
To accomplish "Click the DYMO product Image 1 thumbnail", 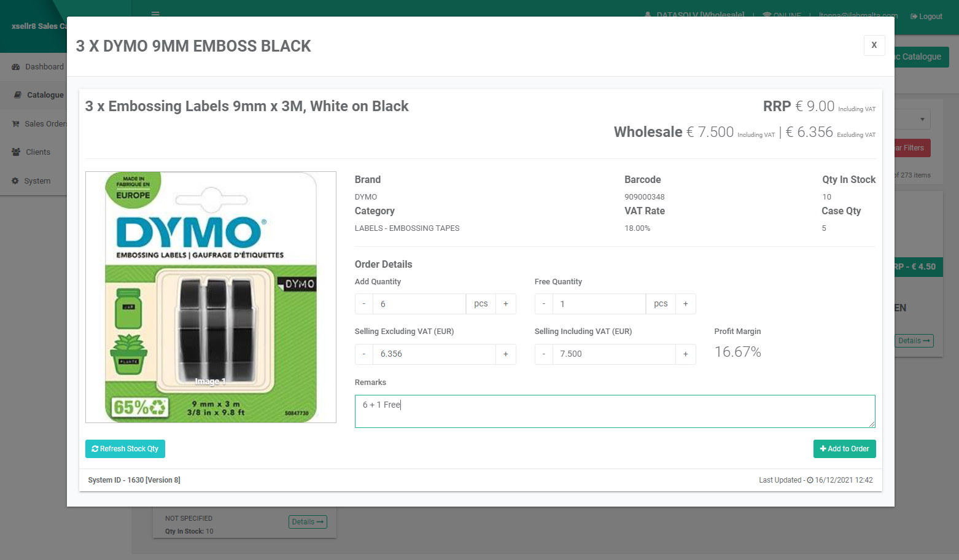I will pyautogui.click(x=211, y=297).
